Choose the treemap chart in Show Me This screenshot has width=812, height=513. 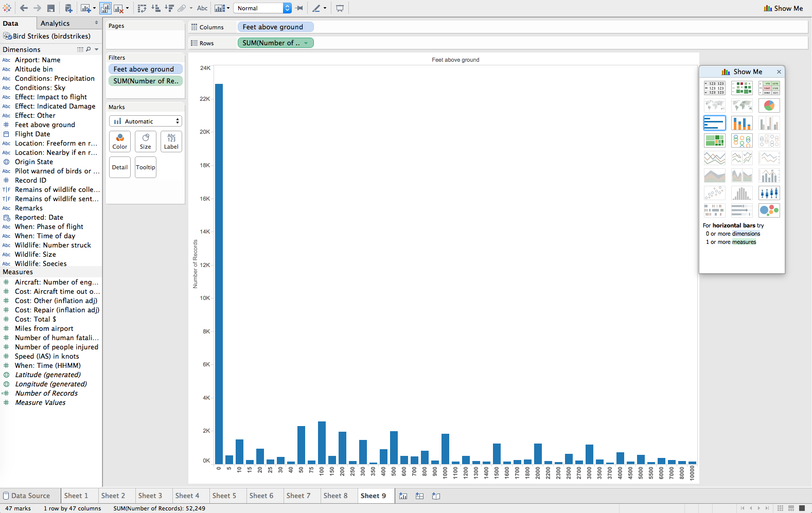[x=714, y=140]
